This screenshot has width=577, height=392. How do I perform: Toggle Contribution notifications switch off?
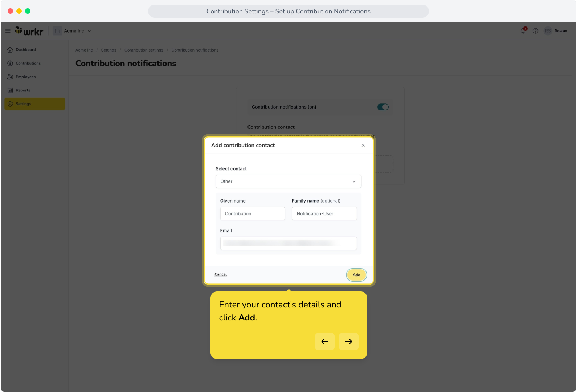click(x=383, y=107)
